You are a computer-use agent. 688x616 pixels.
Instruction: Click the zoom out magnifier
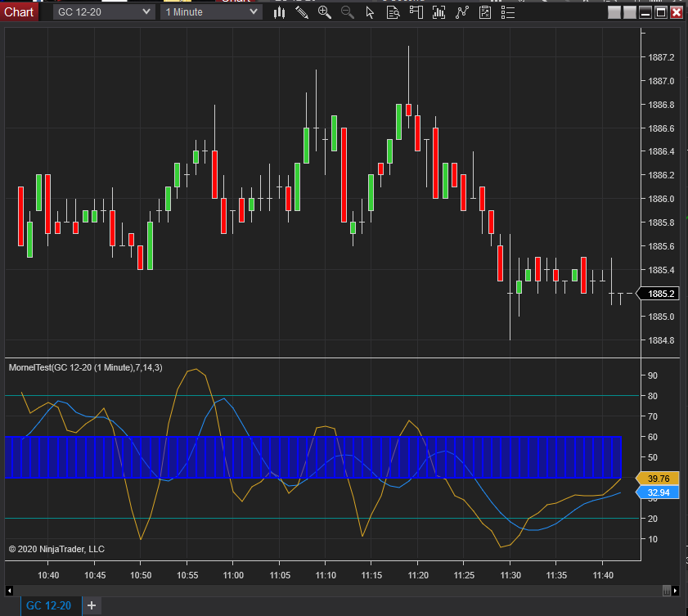point(348,12)
